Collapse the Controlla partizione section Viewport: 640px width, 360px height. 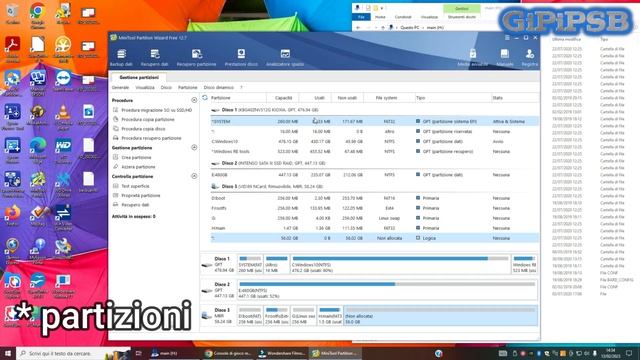194,176
